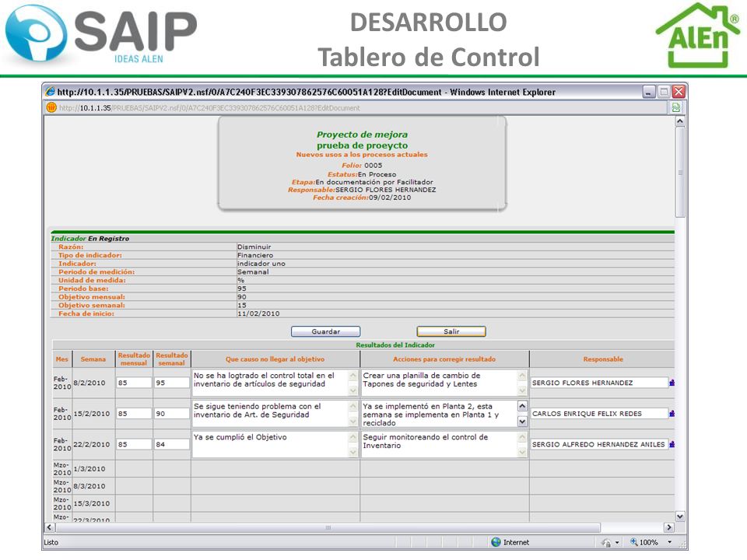Minimize the Internet Explorer window
The height and width of the screenshot is (560, 747).
click(x=649, y=92)
